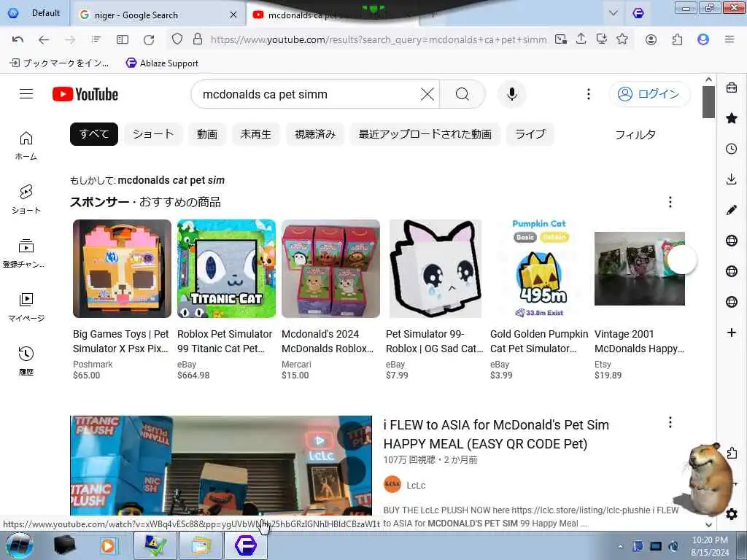Open Big Games Toys Poshmark product

click(122, 300)
